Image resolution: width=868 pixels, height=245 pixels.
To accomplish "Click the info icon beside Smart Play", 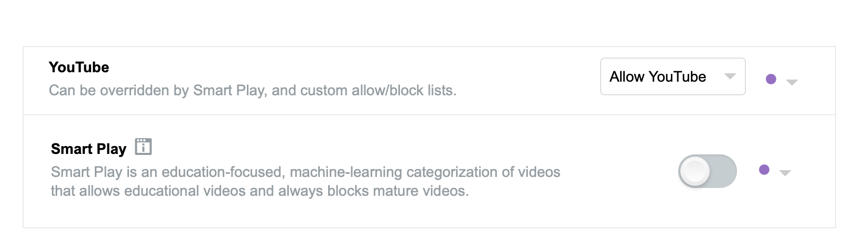I will 143,147.
